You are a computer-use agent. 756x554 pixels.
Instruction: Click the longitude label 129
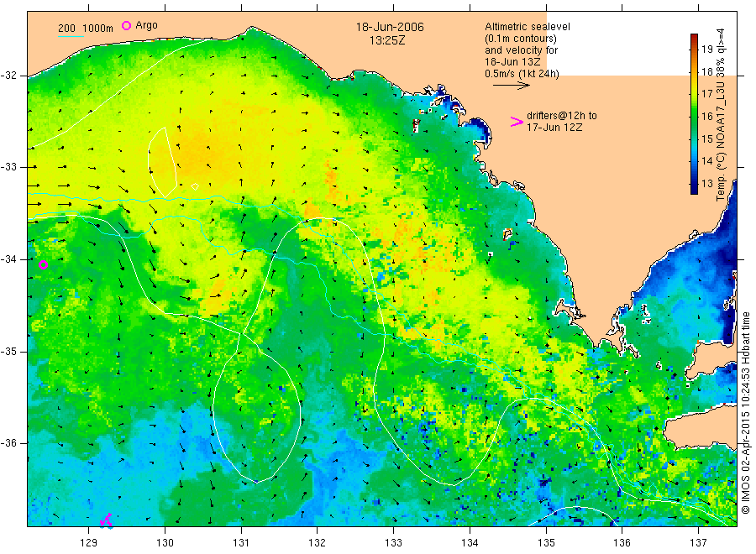[89, 543]
